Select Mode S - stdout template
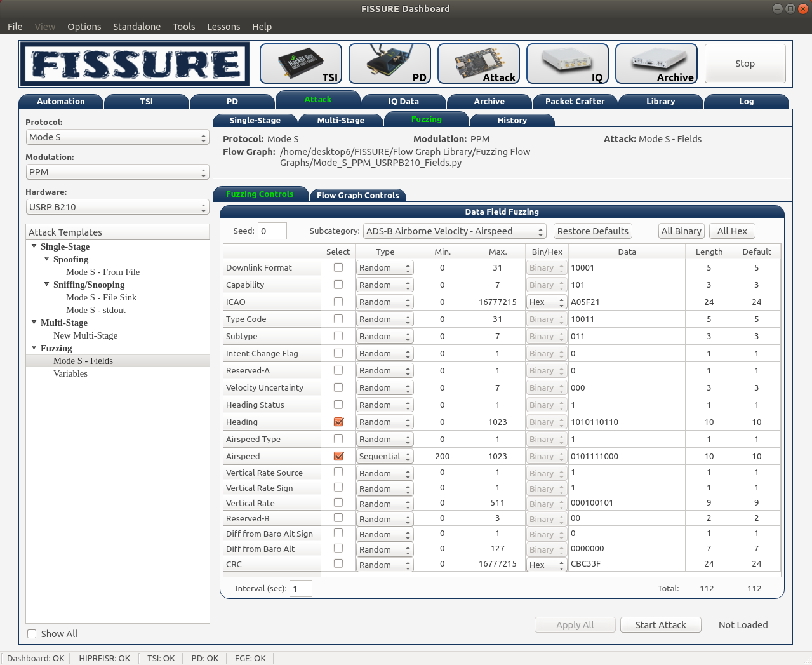The height and width of the screenshot is (665, 812). point(96,310)
